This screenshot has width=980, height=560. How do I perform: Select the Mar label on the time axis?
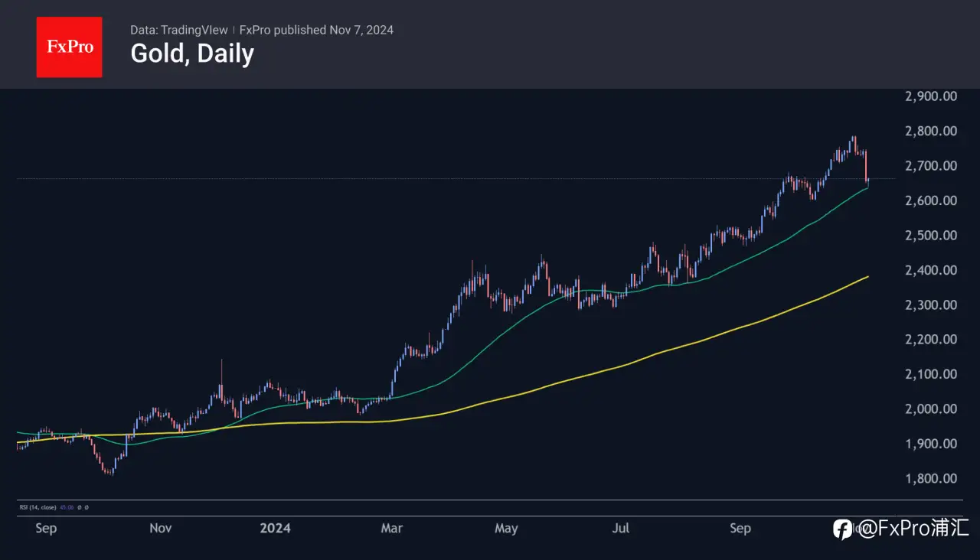(391, 528)
